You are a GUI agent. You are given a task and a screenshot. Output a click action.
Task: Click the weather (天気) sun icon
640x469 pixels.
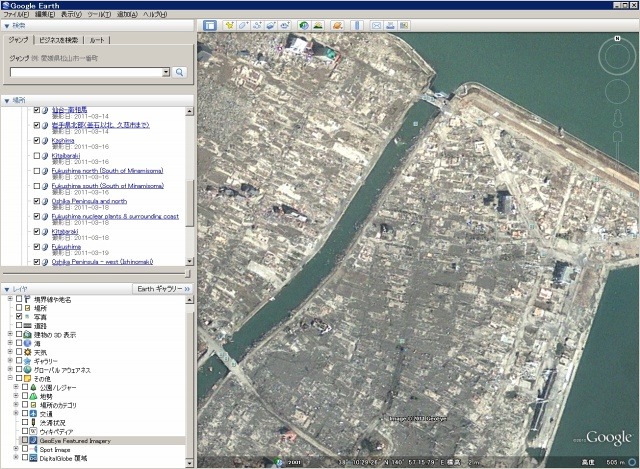tap(27, 352)
